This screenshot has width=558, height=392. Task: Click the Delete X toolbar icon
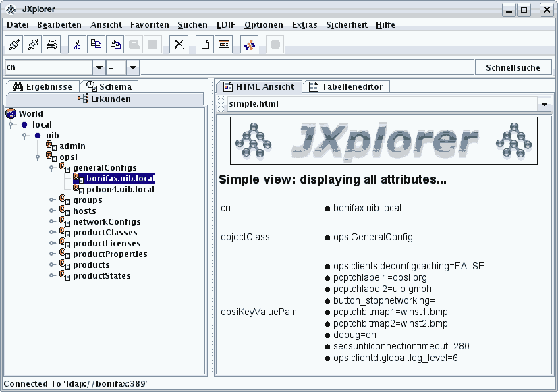(x=179, y=45)
